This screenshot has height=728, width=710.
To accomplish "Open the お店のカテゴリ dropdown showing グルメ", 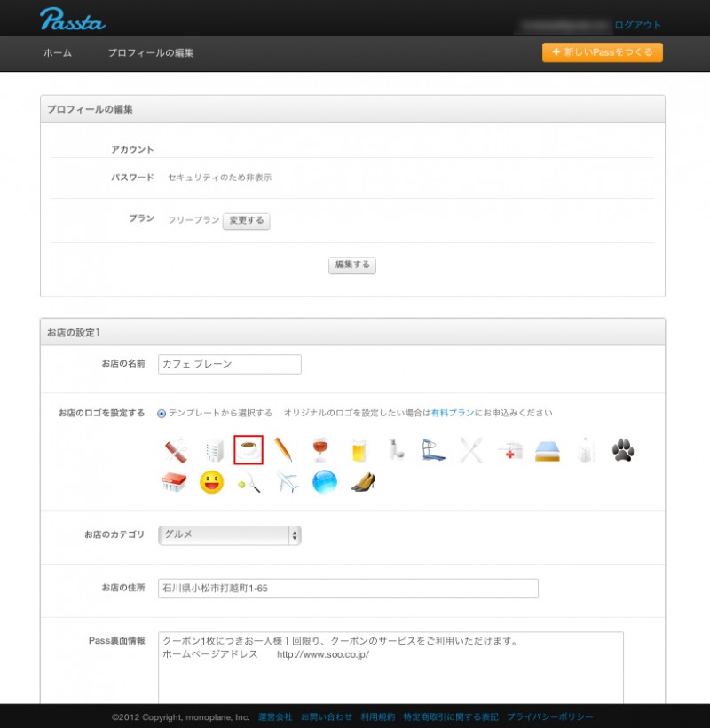I will tap(229, 535).
